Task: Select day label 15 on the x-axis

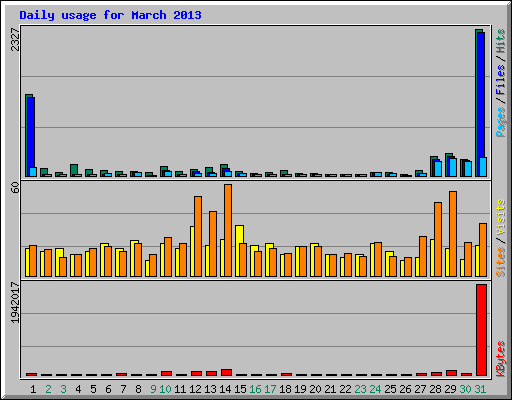Action: point(240,389)
